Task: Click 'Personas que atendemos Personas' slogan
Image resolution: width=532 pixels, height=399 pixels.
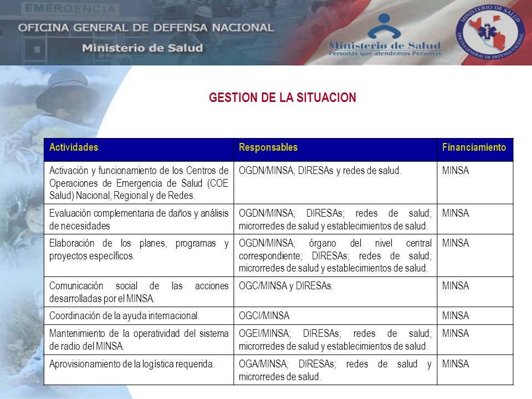Action: (385, 53)
